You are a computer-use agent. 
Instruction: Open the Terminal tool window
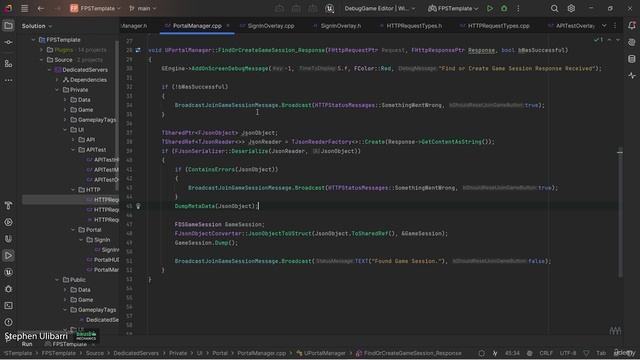click(8, 306)
